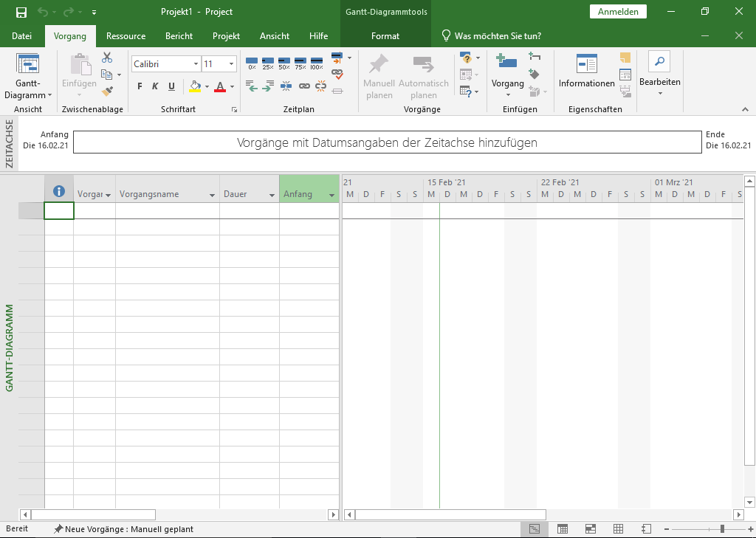The width and height of the screenshot is (756, 538).
Task: Expand the font size 11 dropdown
Action: pos(232,64)
